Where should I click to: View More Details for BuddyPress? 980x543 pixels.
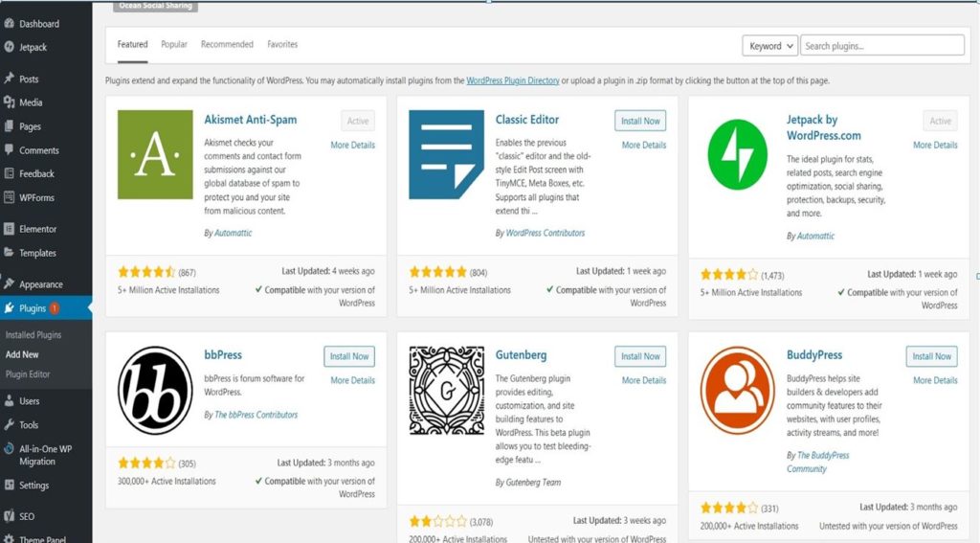coord(935,380)
